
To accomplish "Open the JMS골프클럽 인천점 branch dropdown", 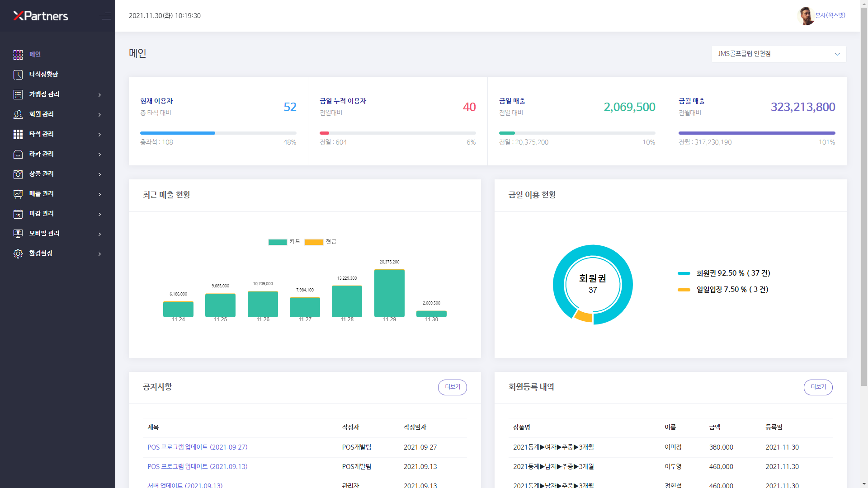I will [x=778, y=54].
